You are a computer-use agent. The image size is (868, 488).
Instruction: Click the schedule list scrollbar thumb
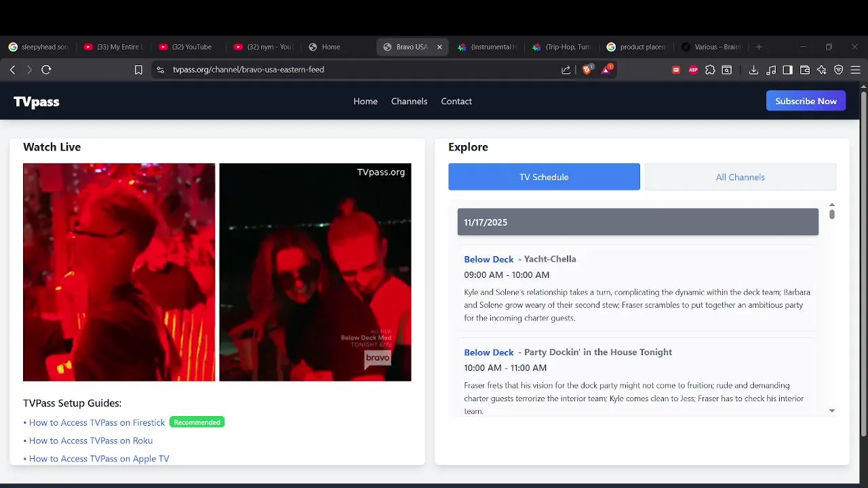coord(832,214)
